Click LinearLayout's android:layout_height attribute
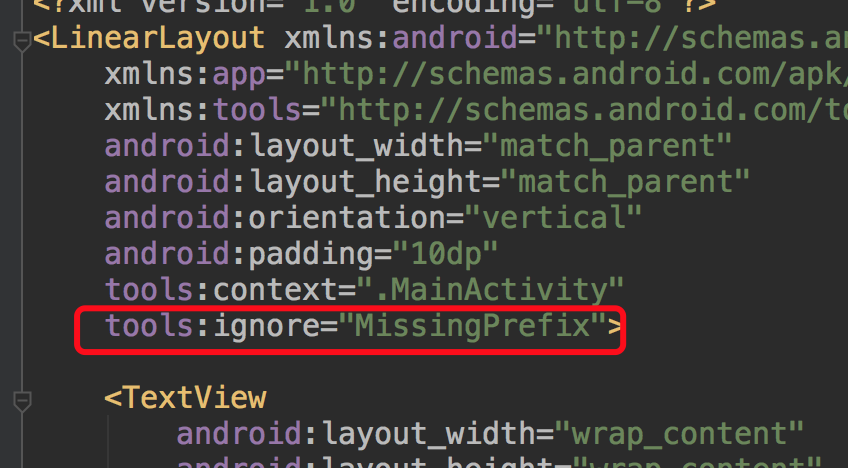The height and width of the screenshot is (468, 848). (293, 182)
